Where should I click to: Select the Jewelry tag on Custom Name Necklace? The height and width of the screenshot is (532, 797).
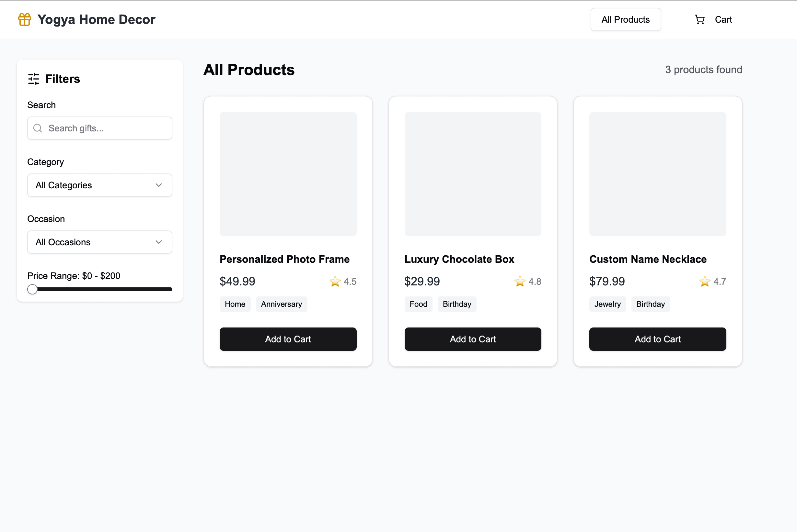pyautogui.click(x=607, y=304)
